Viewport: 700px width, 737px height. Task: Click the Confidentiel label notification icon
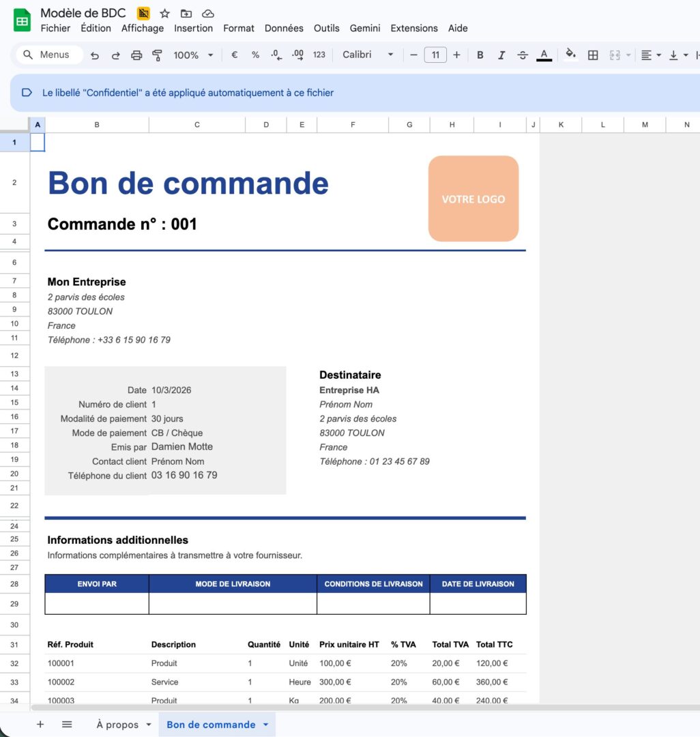click(27, 93)
